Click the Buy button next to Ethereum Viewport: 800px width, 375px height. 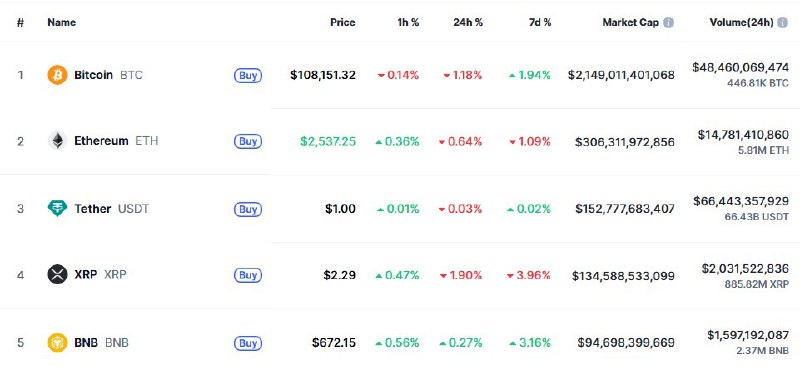(248, 141)
